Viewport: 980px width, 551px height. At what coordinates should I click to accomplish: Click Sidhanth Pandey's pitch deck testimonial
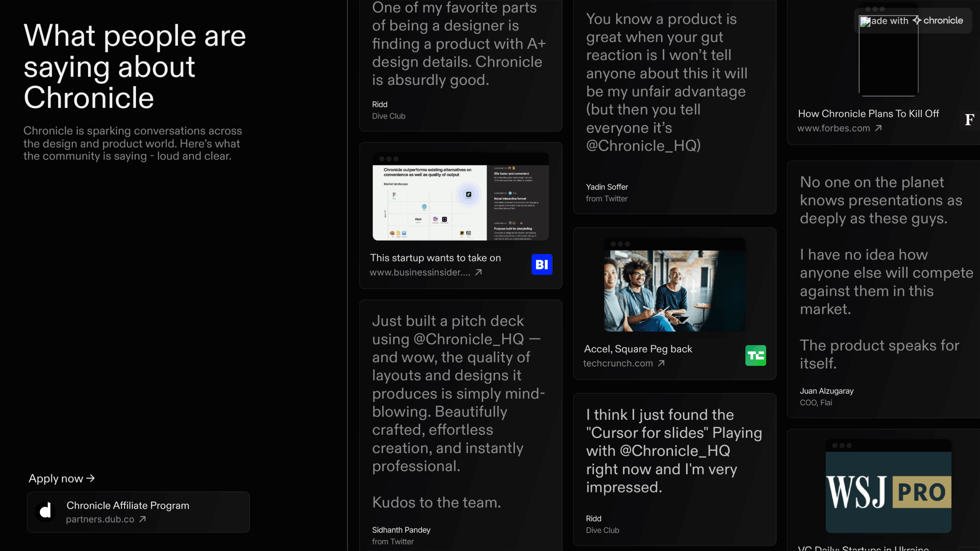pyautogui.click(x=461, y=421)
